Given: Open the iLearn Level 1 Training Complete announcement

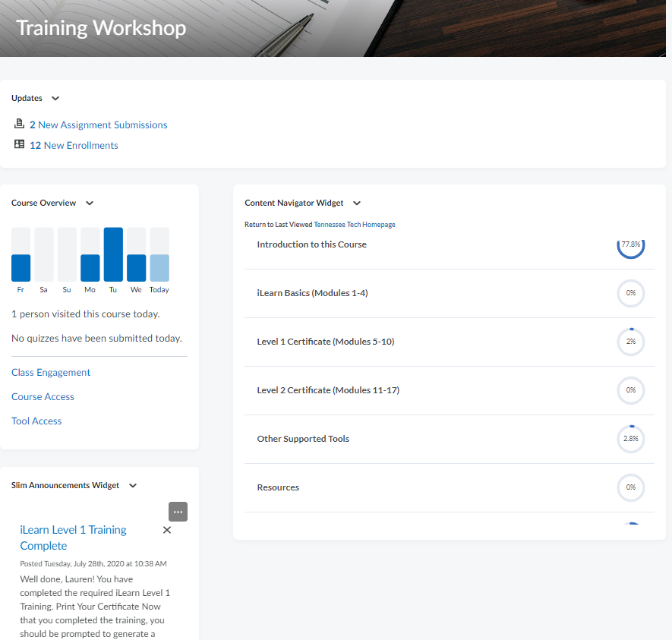Looking at the screenshot, I should [x=73, y=538].
